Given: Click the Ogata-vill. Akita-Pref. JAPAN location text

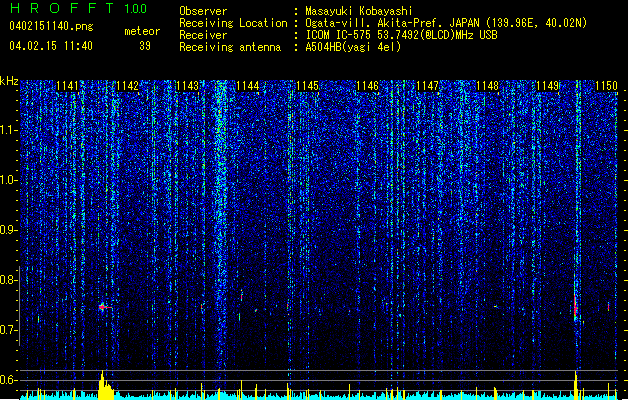Looking at the screenshot, I should 446,23.
